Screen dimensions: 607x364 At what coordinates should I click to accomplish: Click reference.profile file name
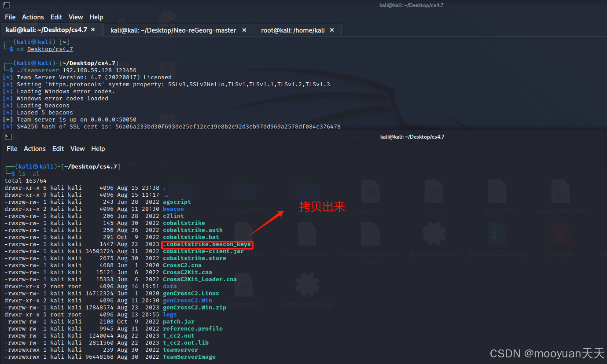pyautogui.click(x=193, y=329)
